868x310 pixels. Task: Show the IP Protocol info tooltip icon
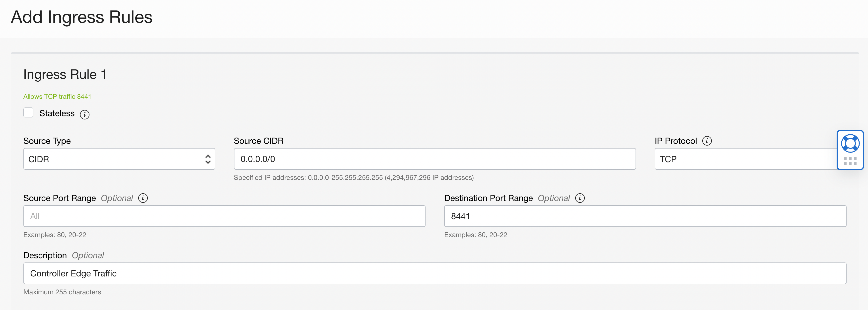[707, 141]
